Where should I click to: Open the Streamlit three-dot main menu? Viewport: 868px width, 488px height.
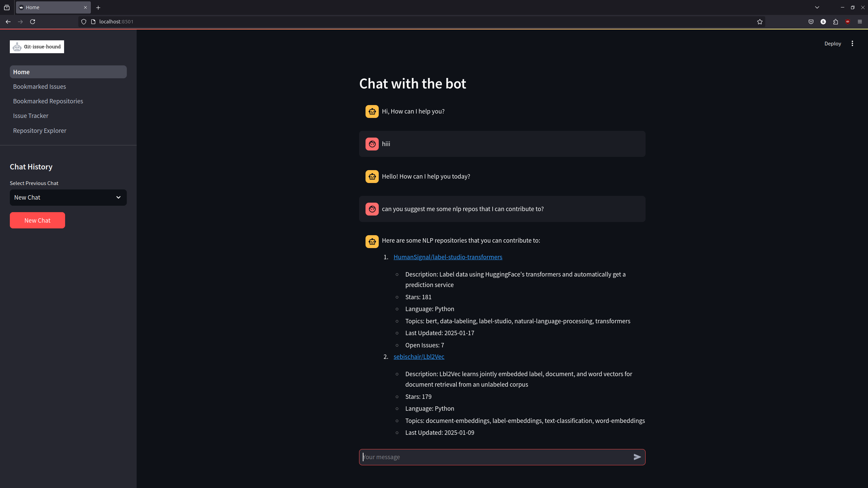click(852, 43)
